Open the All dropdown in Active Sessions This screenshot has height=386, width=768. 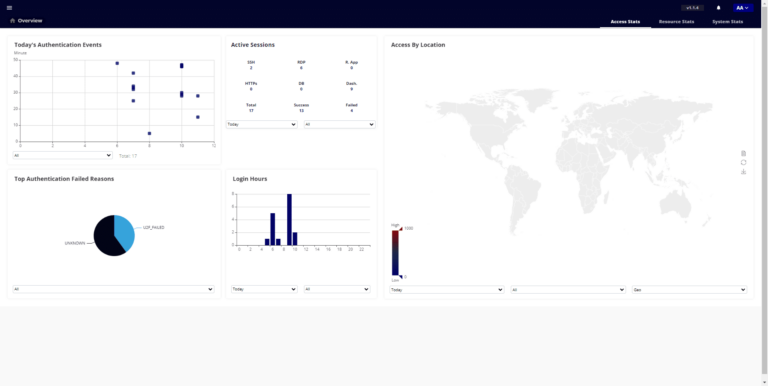point(339,124)
